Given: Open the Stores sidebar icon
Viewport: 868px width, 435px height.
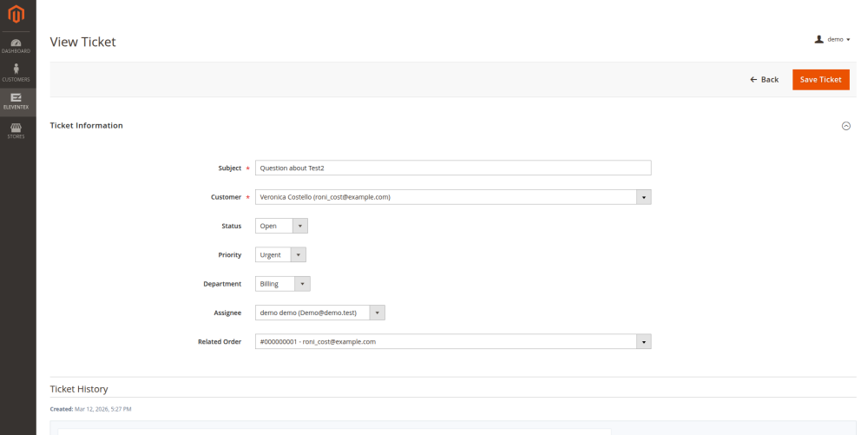Looking at the screenshot, I should pyautogui.click(x=17, y=130).
